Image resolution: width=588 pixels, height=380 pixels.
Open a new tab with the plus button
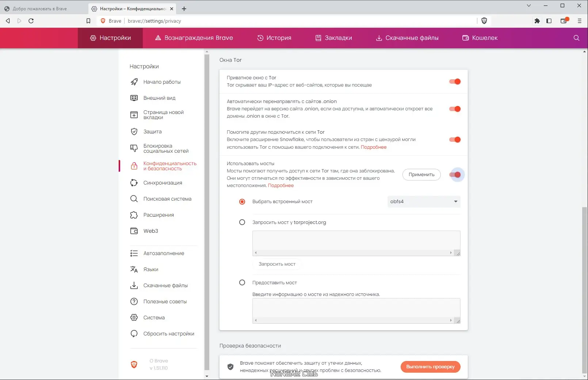coord(184,9)
